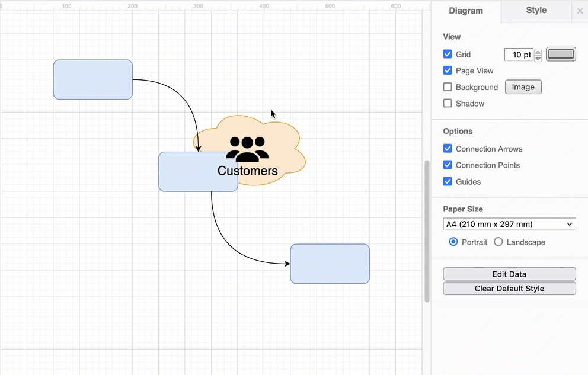Toggle the Grid checkbox off
The width and height of the screenshot is (588, 375).
click(x=448, y=54)
